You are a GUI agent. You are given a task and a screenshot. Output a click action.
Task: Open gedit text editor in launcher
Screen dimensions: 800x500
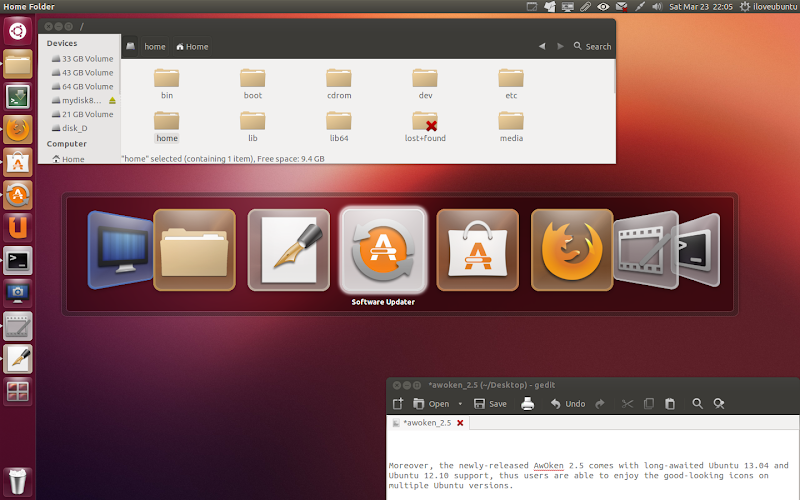[x=17, y=359]
